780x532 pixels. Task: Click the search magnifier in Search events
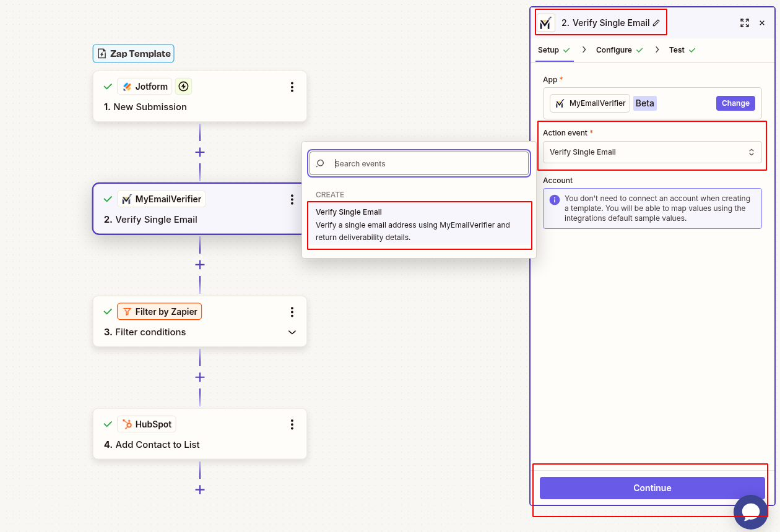[319, 163]
